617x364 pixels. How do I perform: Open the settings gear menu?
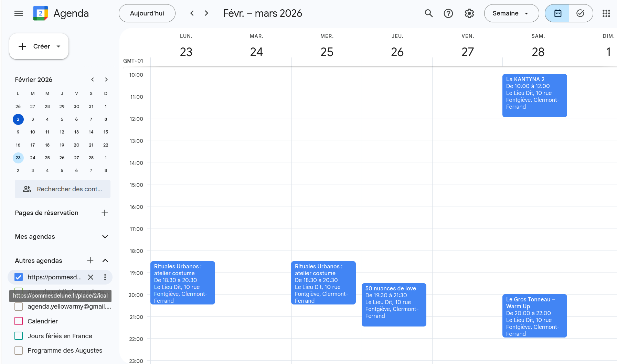coord(469,13)
